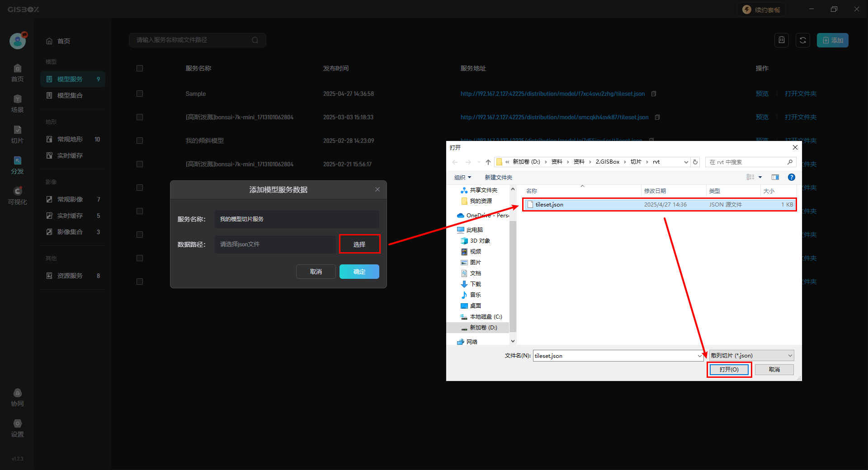Open the recent locations dropdown arrow

coord(478,162)
